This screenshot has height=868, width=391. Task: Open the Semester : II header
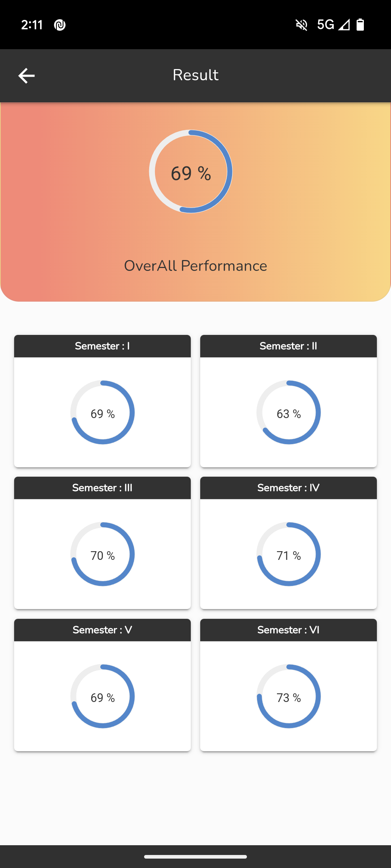[x=289, y=346]
